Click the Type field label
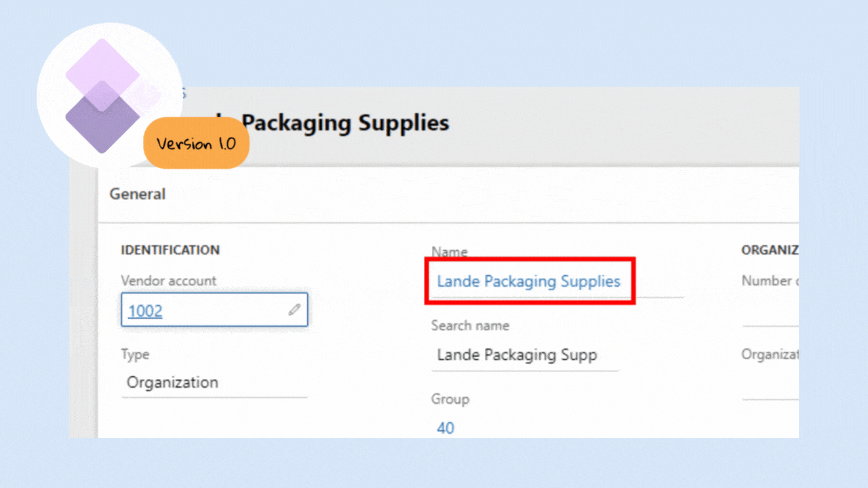868x488 pixels. click(x=135, y=354)
